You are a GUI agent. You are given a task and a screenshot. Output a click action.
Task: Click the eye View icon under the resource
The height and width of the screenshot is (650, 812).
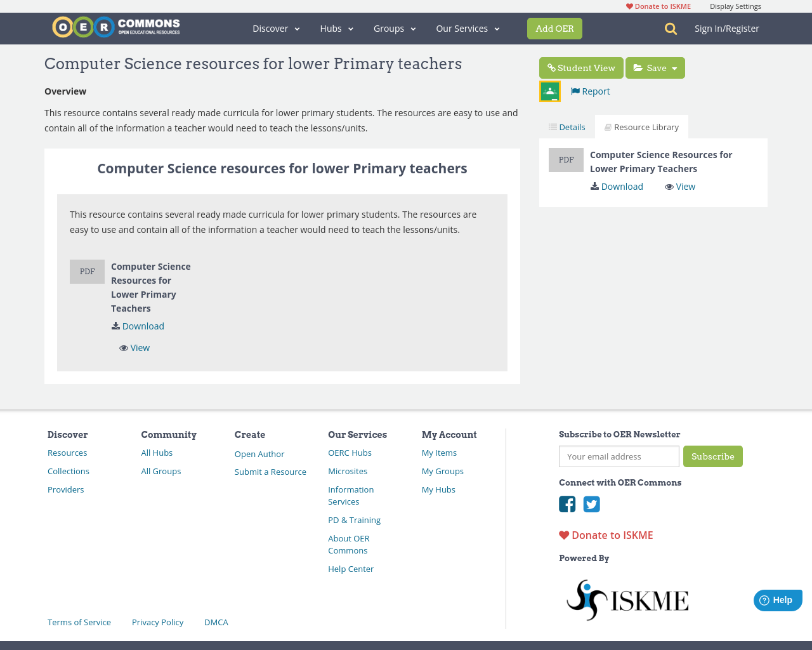[670, 186]
